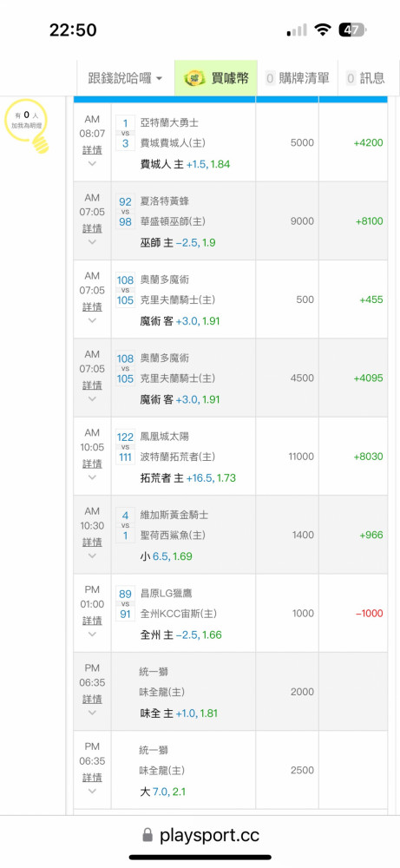Open the 跟錢說哈囉 dropdown menu

click(x=126, y=78)
